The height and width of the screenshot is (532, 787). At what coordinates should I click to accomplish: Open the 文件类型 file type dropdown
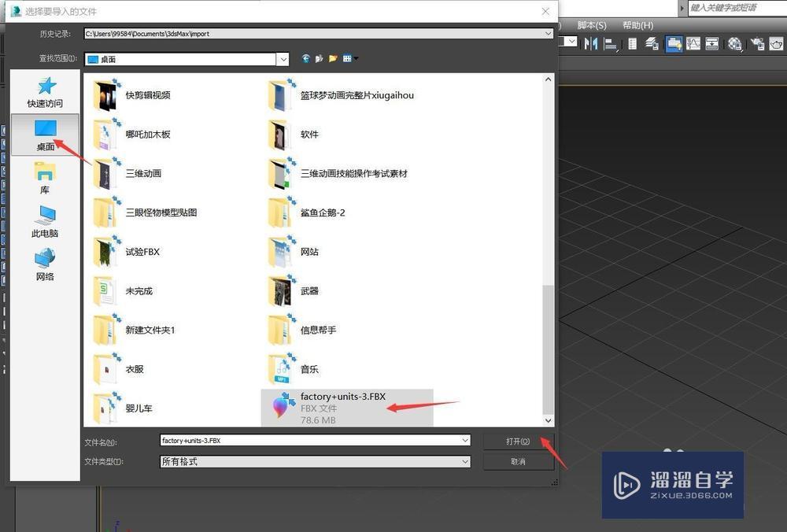point(464,461)
